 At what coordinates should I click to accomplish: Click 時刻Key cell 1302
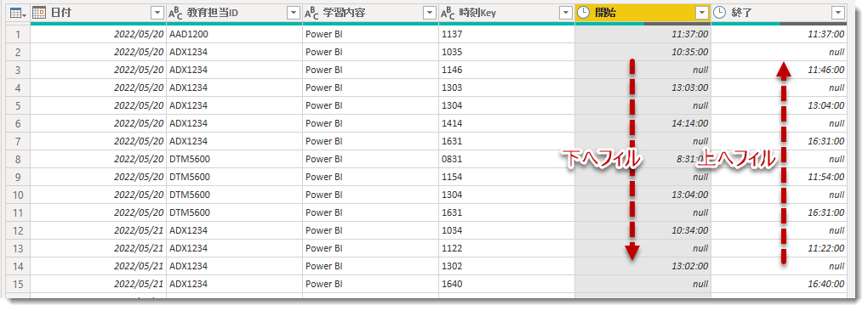pos(506,266)
